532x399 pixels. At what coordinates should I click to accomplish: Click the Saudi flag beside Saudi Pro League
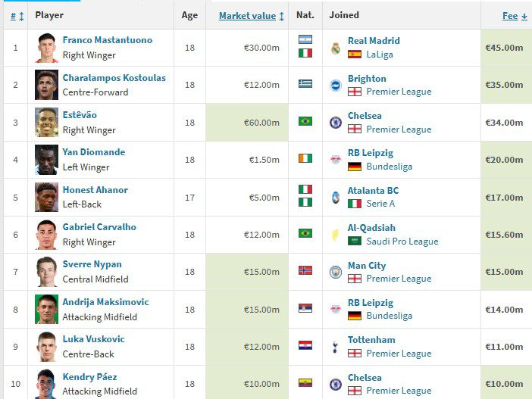click(x=354, y=242)
